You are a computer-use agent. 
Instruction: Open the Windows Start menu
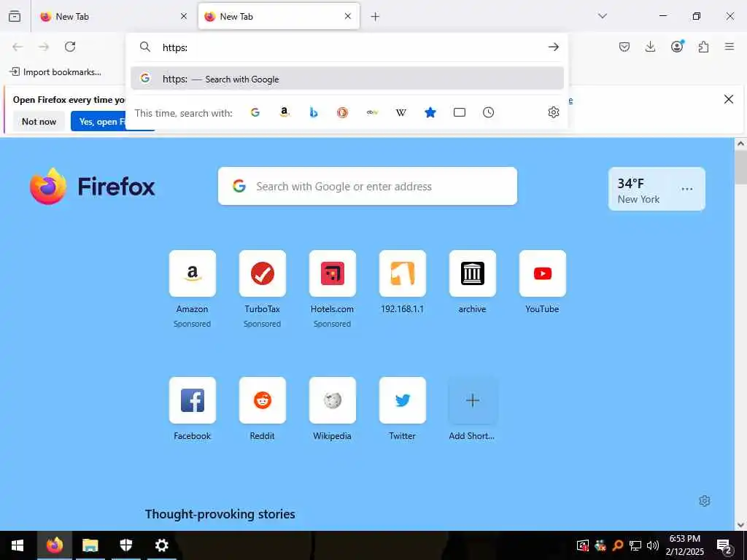click(18, 545)
